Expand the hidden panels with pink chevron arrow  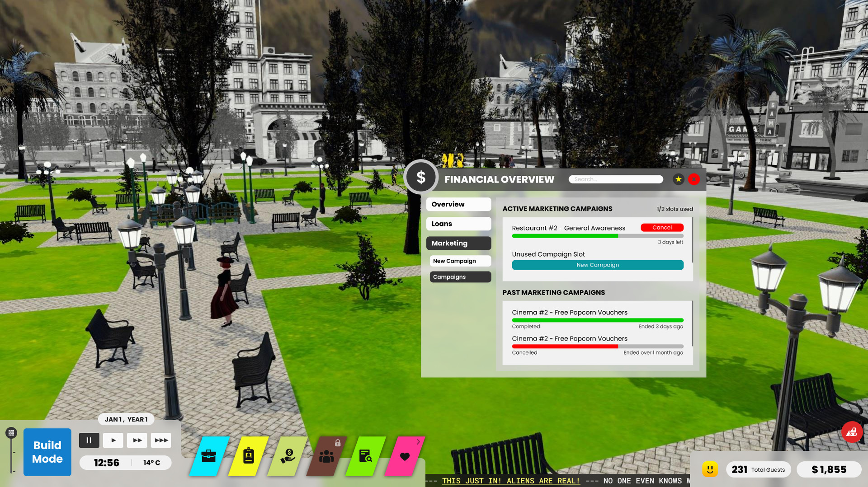point(418,441)
